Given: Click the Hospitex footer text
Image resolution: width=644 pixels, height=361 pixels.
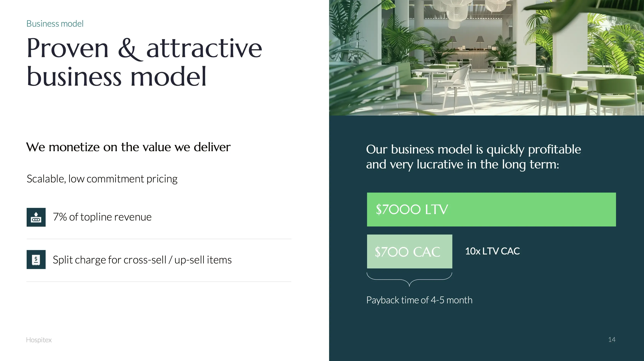Looking at the screenshot, I should click(39, 340).
